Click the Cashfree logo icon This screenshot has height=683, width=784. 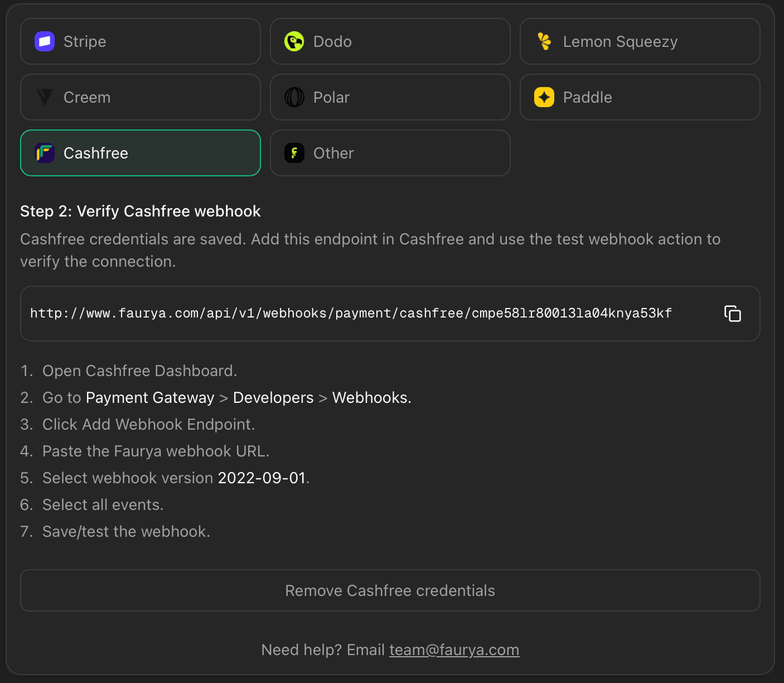click(x=45, y=153)
